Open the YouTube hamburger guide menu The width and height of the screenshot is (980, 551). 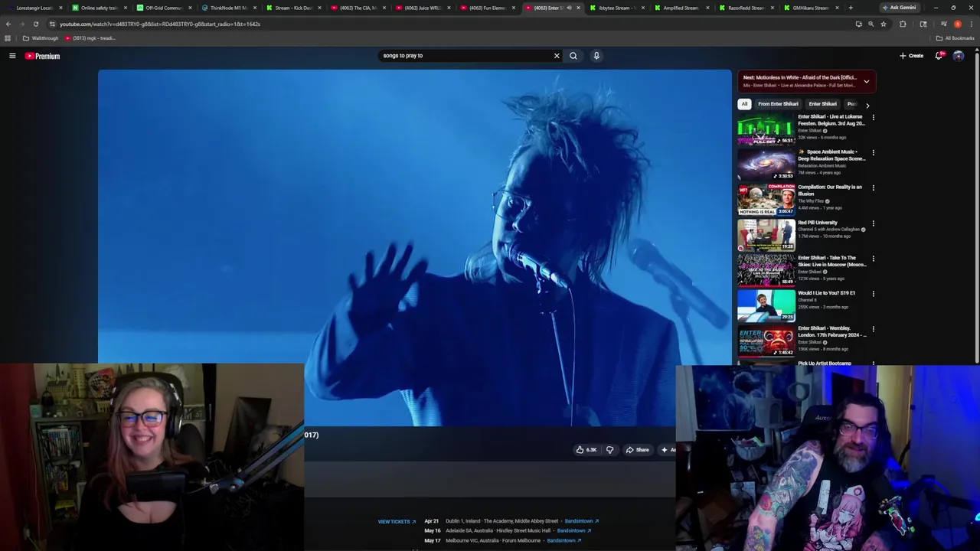(x=12, y=56)
